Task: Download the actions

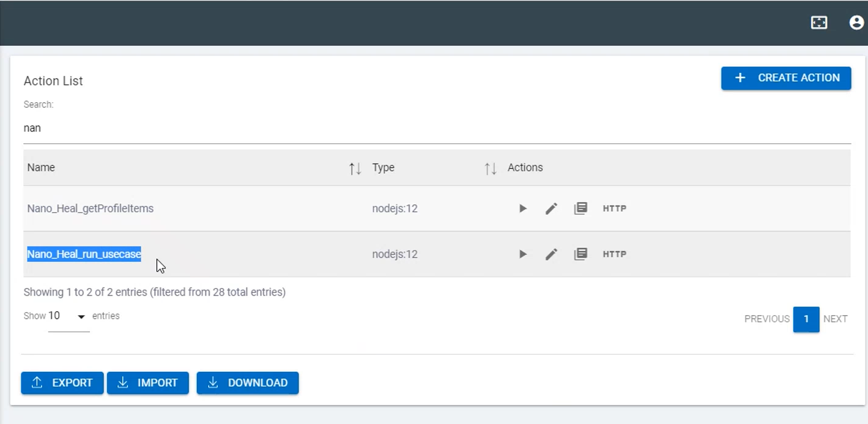Action: click(x=248, y=383)
